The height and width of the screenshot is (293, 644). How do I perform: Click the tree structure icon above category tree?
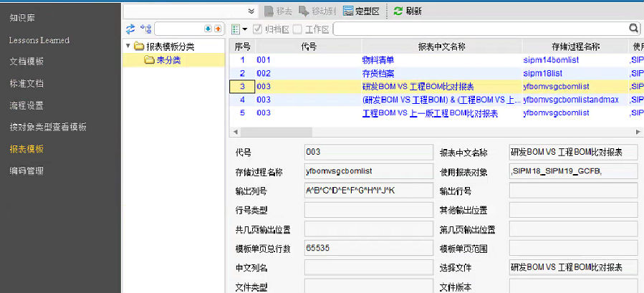tap(145, 29)
